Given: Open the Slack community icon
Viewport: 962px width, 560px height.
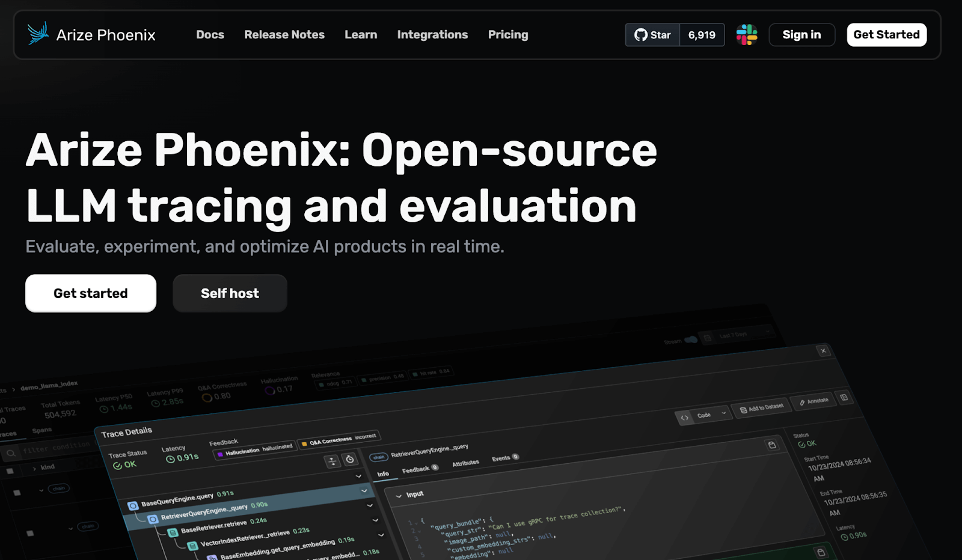Looking at the screenshot, I should 747,35.
